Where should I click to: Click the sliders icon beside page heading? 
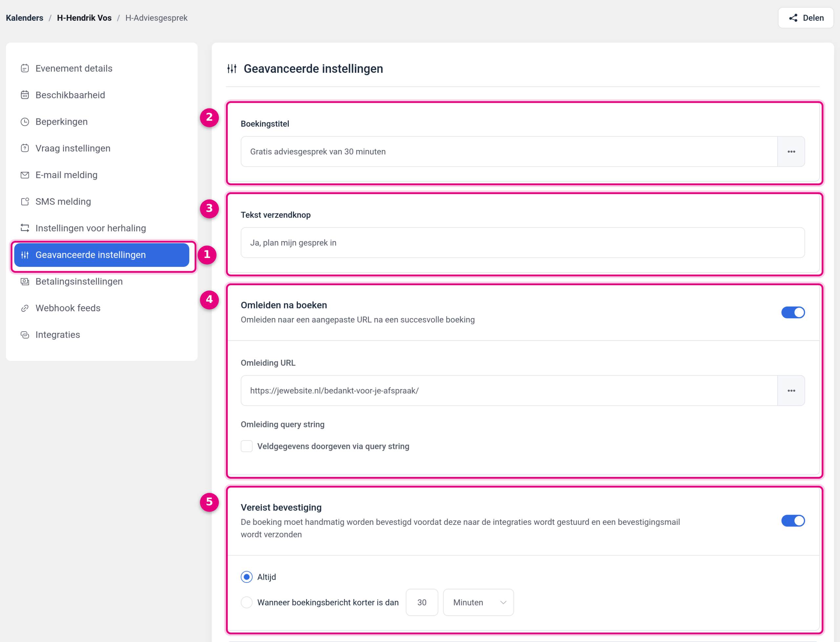[x=232, y=69]
